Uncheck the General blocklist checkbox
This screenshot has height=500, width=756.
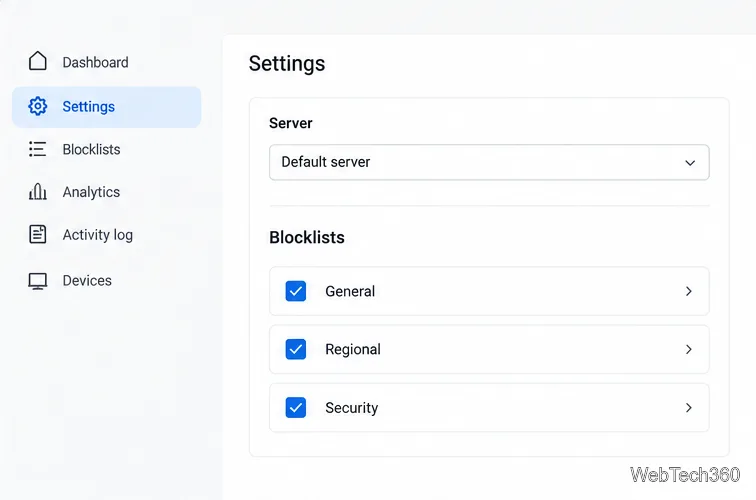pyautogui.click(x=296, y=291)
